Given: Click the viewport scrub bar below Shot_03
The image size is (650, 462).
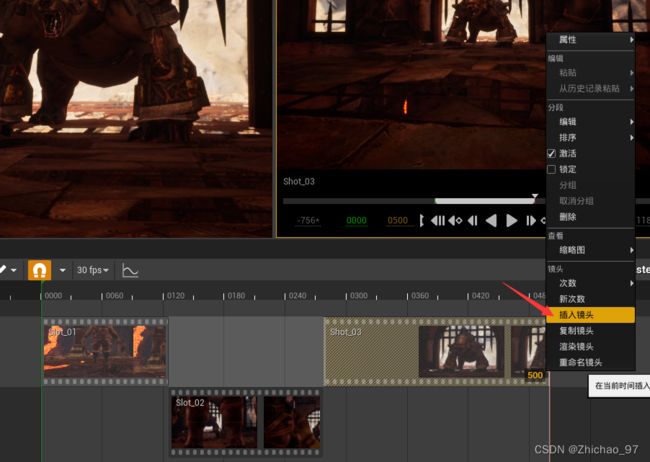Looking at the screenshot, I should coord(415,201).
